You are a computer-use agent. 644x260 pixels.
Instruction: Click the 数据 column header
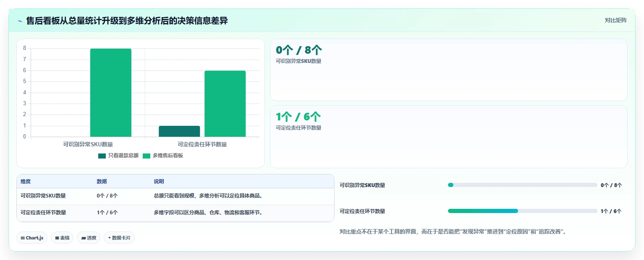coord(102,182)
